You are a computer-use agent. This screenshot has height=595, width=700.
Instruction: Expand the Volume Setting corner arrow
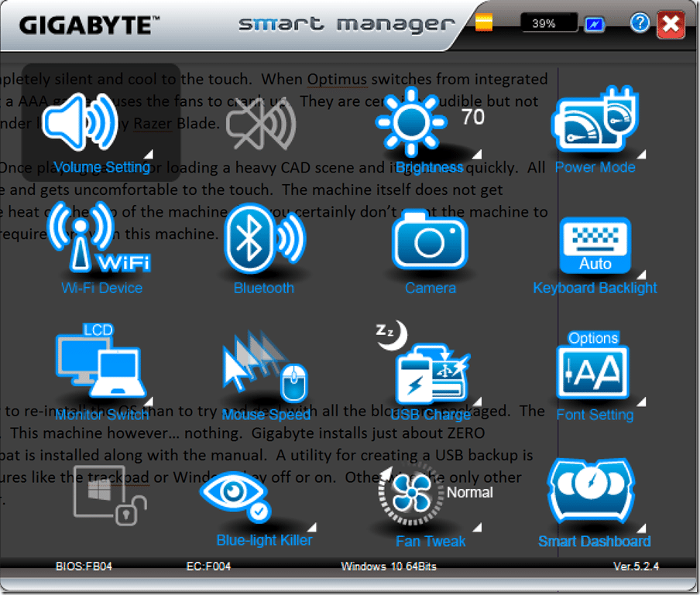click(x=148, y=154)
